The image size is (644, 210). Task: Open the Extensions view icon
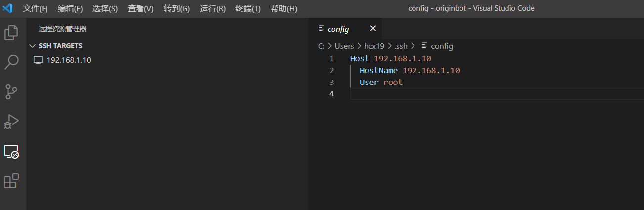tap(11, 181)
